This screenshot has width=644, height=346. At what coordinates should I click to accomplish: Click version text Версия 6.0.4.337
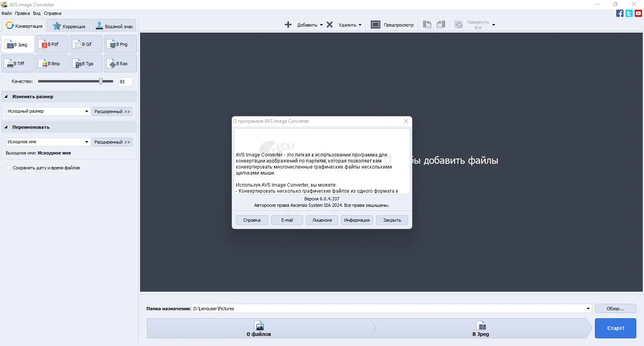[x=322, y=199]
